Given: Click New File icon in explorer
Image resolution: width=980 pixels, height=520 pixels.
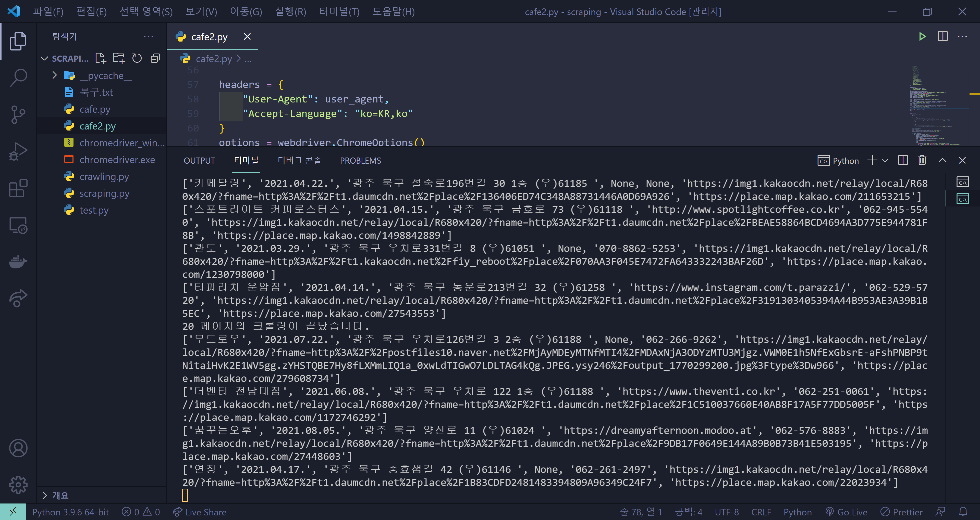Looking at the screenshot, I should click(x=101, y=58).
